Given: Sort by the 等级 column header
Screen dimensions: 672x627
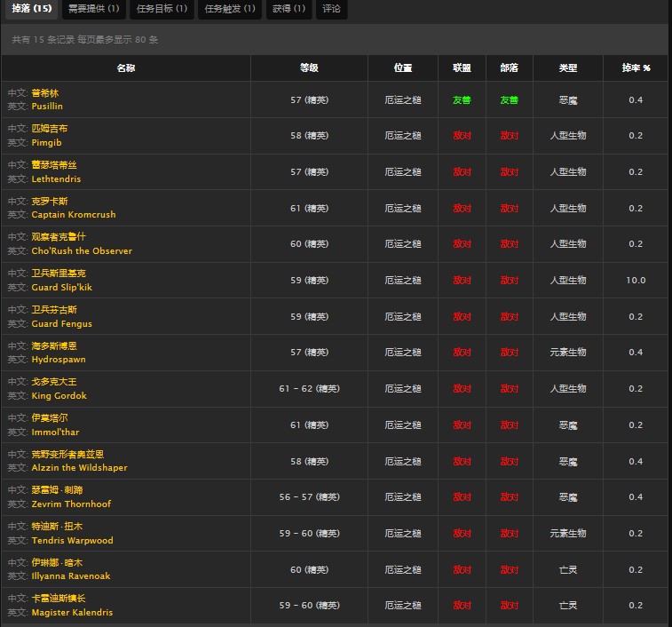Looking at the screenshot, I should [x=309, y=68].
